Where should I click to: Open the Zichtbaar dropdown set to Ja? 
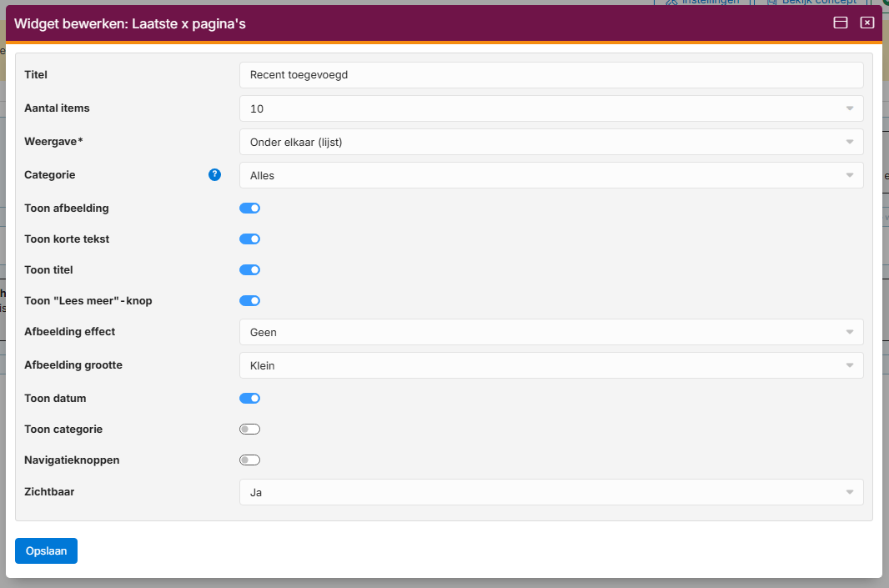(x=550, y=492)
